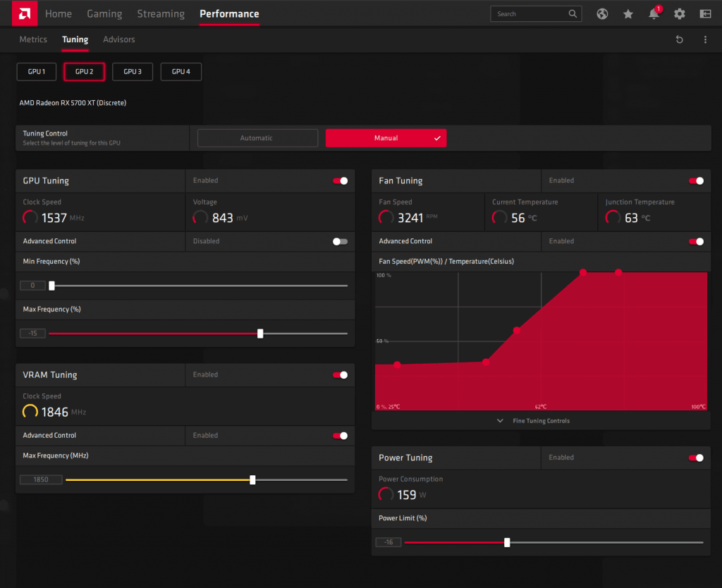Click the power consumption gauge icon
The height and width of the screenshot is (588, 722).
[x=386, y=494]
